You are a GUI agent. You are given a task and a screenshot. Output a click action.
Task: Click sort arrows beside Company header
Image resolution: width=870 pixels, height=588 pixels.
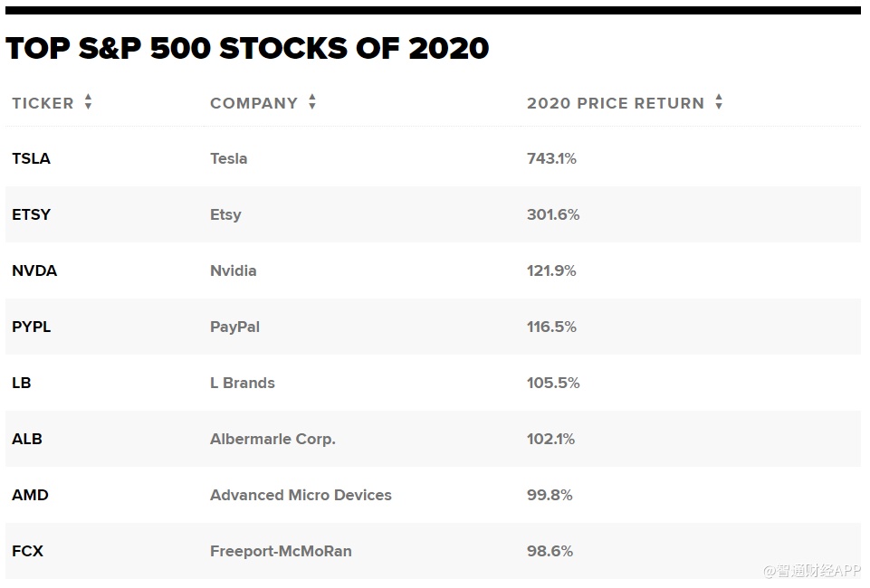coord(312,102)
